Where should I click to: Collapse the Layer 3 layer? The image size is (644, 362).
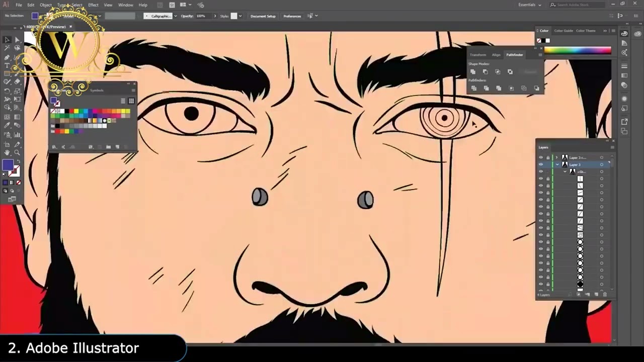tap(557, 164)
